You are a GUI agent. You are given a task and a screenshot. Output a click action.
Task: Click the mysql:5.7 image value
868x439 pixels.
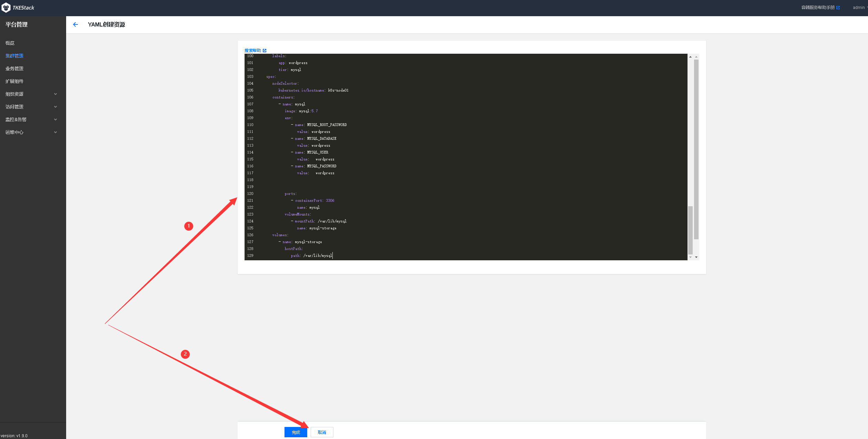[x=308, y=111]
